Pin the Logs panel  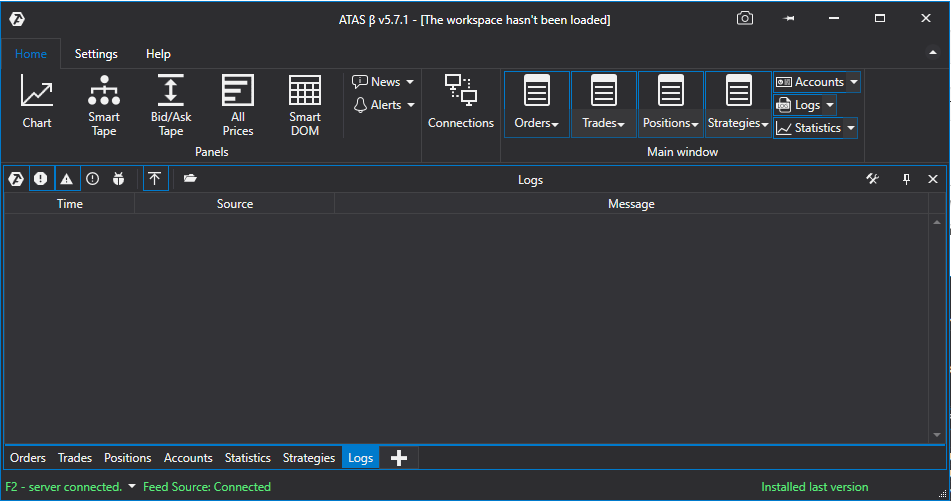(906, 179)
